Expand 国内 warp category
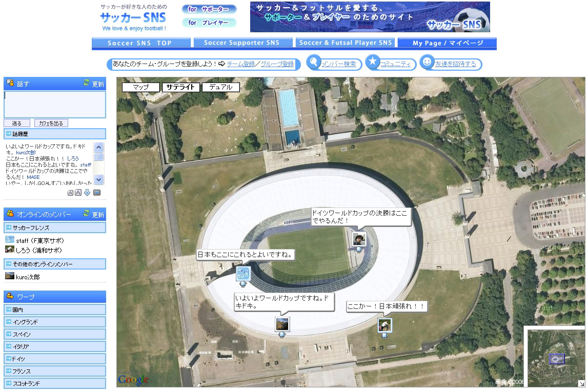The image size is (588, 391). [55, 310]
